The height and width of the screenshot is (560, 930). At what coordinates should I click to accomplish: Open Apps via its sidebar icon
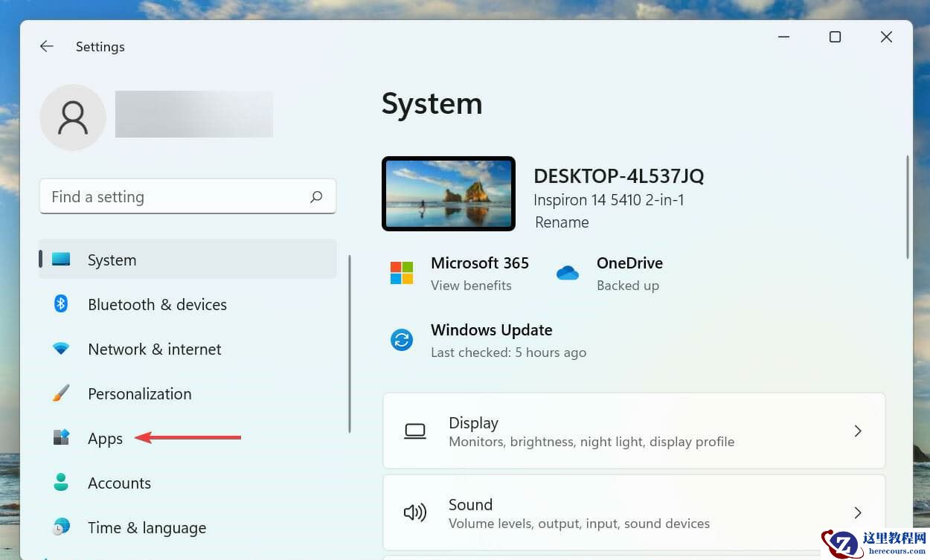click(60, 438)
